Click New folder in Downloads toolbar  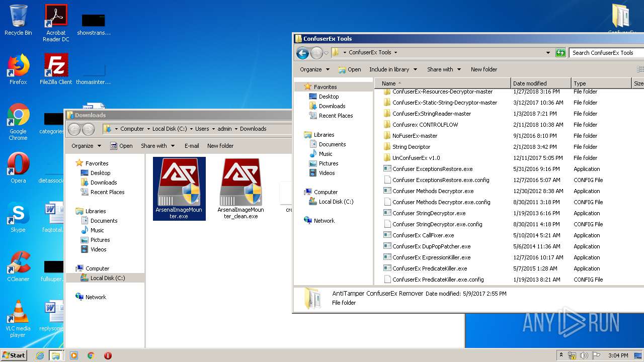click(x=220, y=146)
